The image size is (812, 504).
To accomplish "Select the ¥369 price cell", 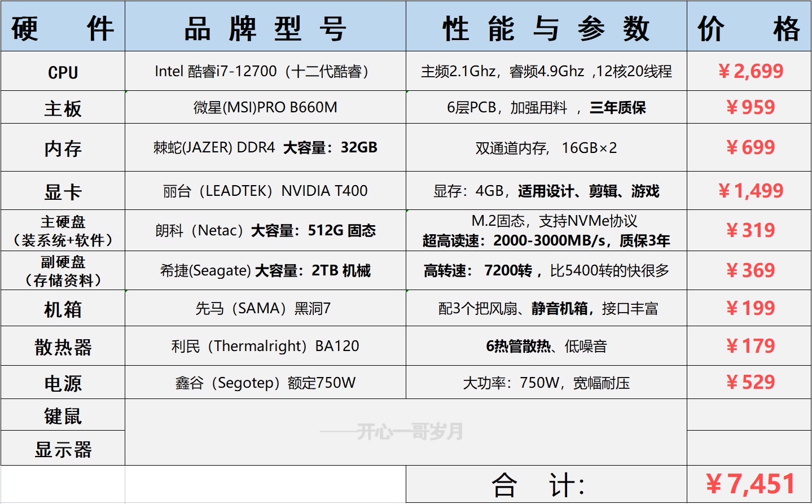I will point(749,270).
